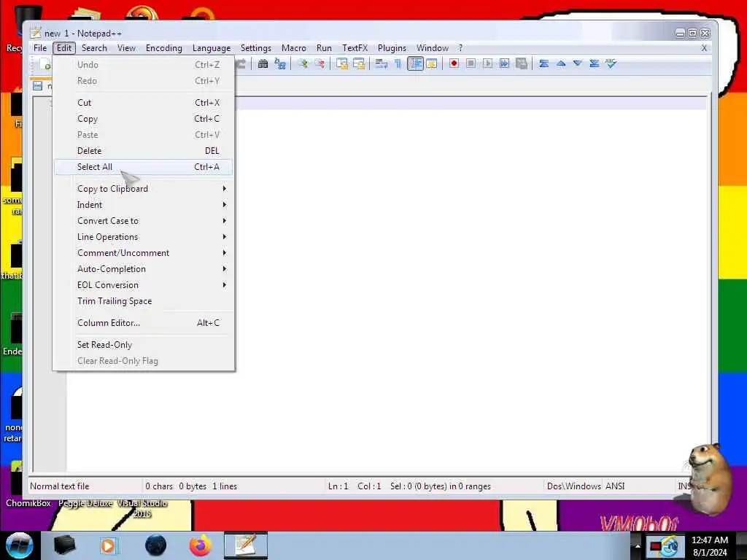Viewport: 747px width, 560px height.
Task: Click the plain blue down-arrow toolbar icon
Action: 578,63
